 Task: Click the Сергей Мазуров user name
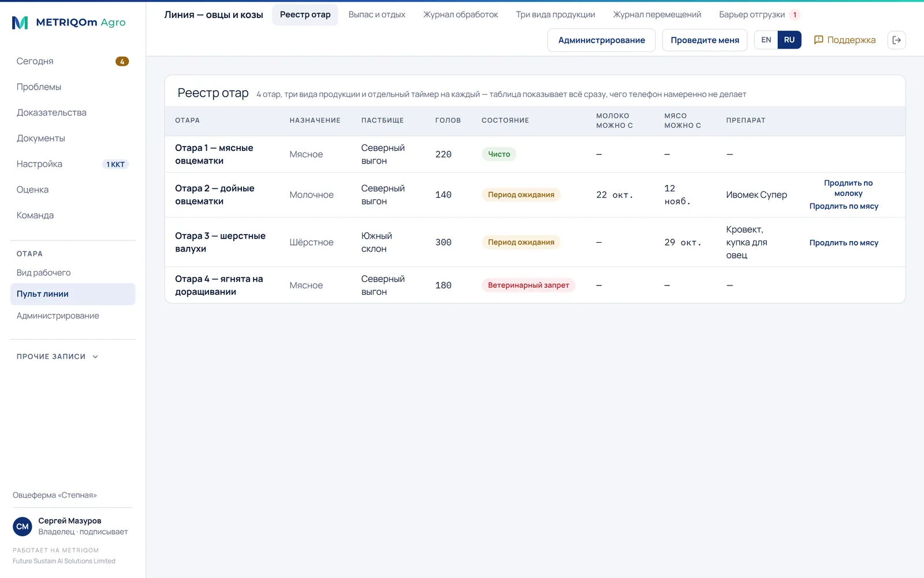click(x=70, y=521)
